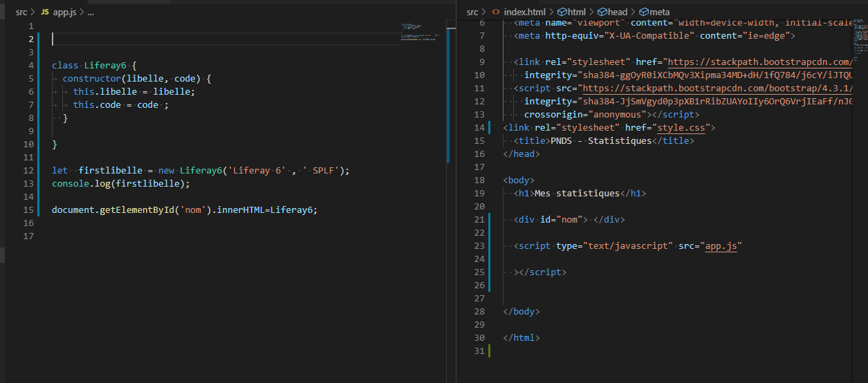Click the html symbol icon in the breadcrumb
This screenshot has width=868, height=383.
tap(562, 12)
